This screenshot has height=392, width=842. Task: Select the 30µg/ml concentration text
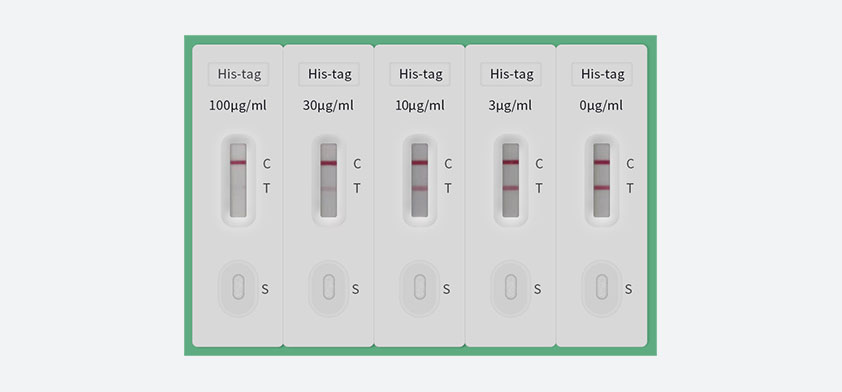[x=328, y=106]
